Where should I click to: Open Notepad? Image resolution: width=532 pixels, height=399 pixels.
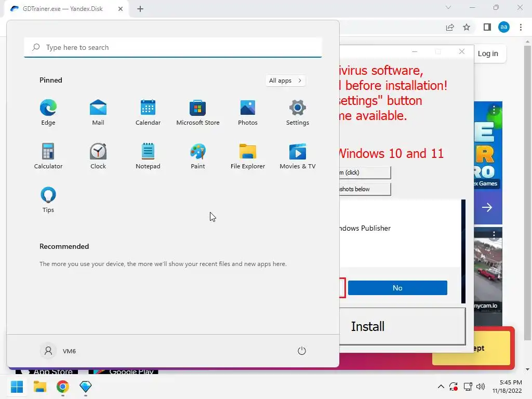pos(148,156)
